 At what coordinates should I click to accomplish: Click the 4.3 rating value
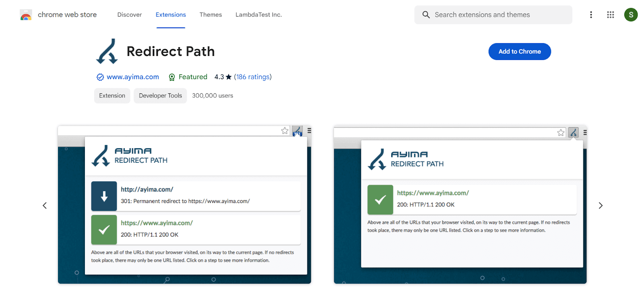tap(219, 77)
